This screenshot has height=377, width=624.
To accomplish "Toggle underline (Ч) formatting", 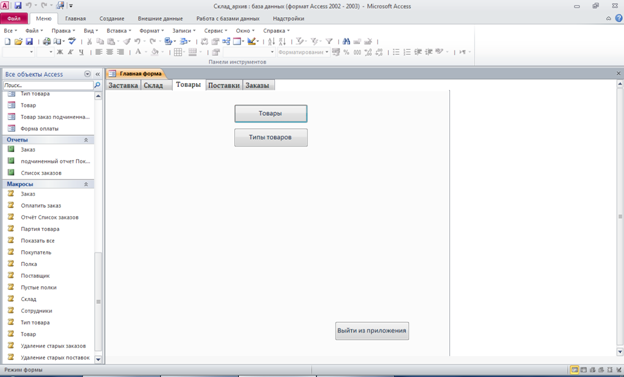I will coord(81,52).
